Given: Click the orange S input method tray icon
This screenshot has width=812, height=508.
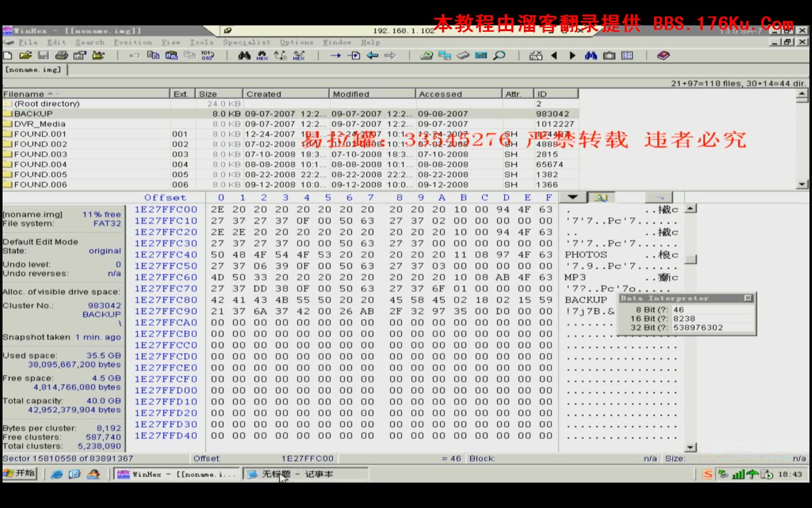Looking at the screenshot, I should pos(708,474).
